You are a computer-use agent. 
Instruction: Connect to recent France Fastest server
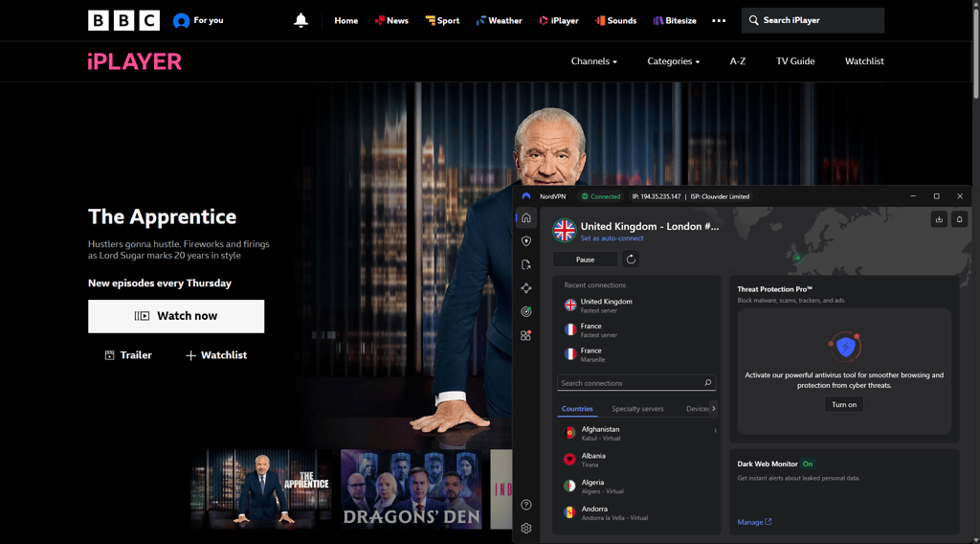pyautogui.click(x=636, y=330)
